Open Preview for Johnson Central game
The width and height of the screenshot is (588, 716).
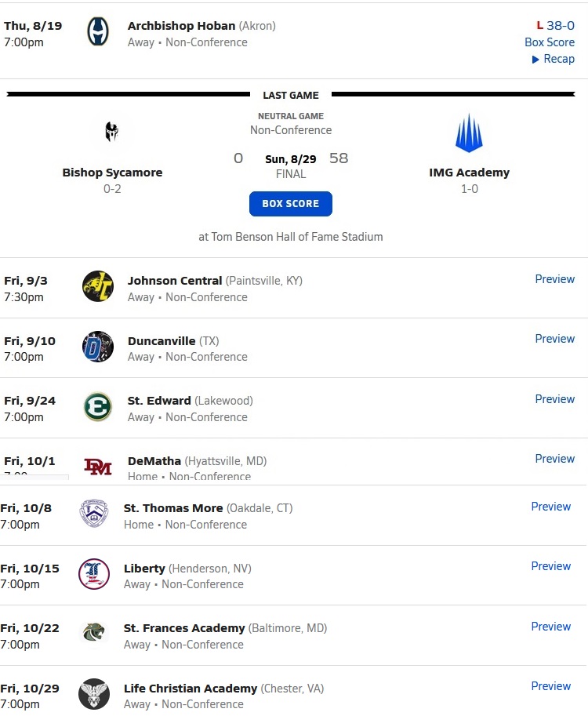click(x=554, y=279)
